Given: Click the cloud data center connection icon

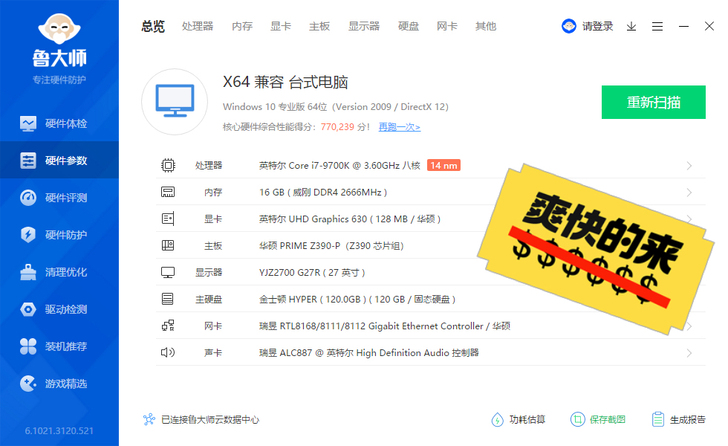Looking at the screenshot, I should (149, 420).
